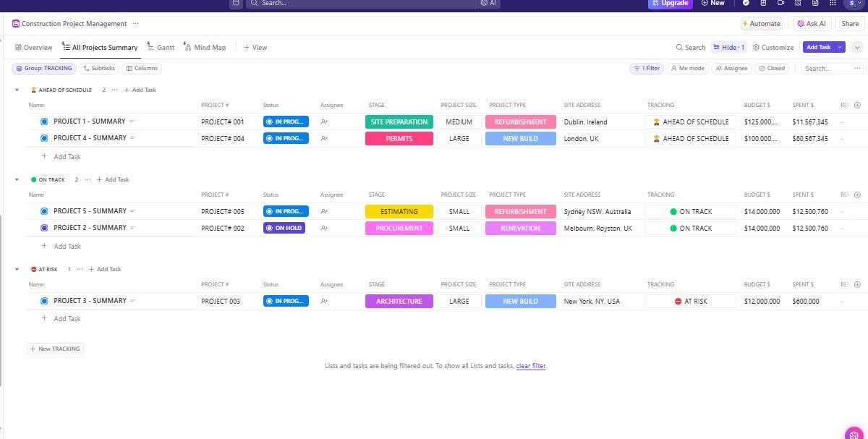Image resolution: width=868 pixels, height=439 pixels.
Task: Open the ellipsis menu beside Construction Project Management
Action: coord(135,24)
